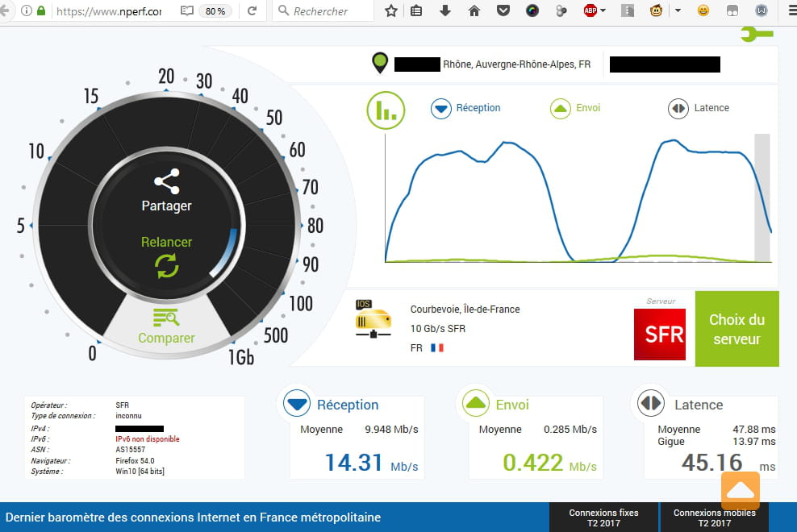Screen dimensions: 797x532
Task: Toggle Envoi curve in graph legend
Action: click(575, 108)
